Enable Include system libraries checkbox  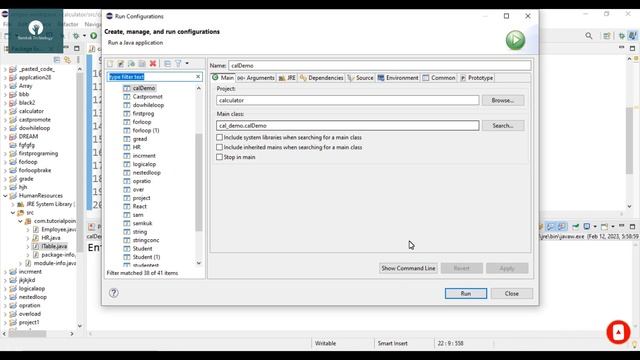[x=220, y=138]
